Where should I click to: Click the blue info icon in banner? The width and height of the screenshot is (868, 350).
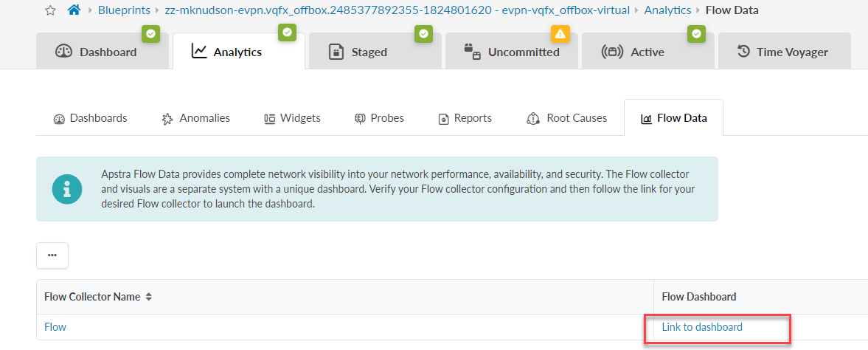(x=67, y=189)
